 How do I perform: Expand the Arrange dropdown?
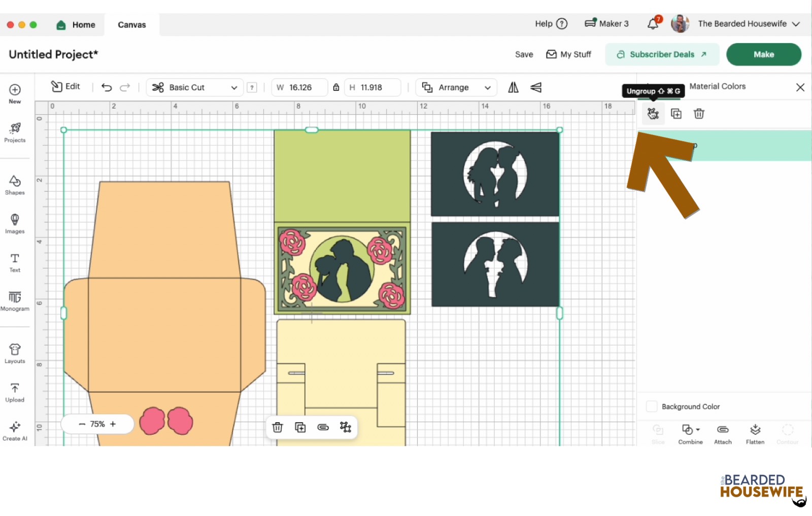click(455, 87)
